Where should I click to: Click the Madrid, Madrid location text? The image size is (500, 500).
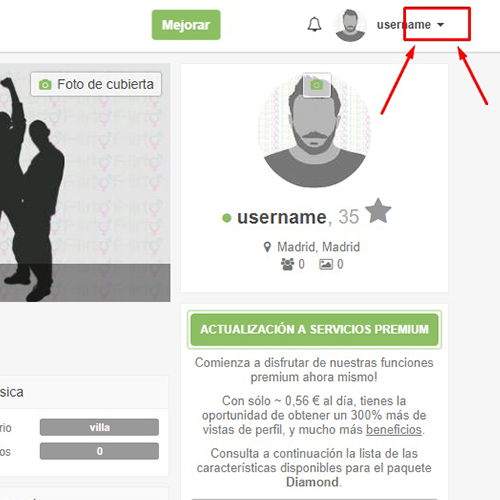tap(318, 247)
